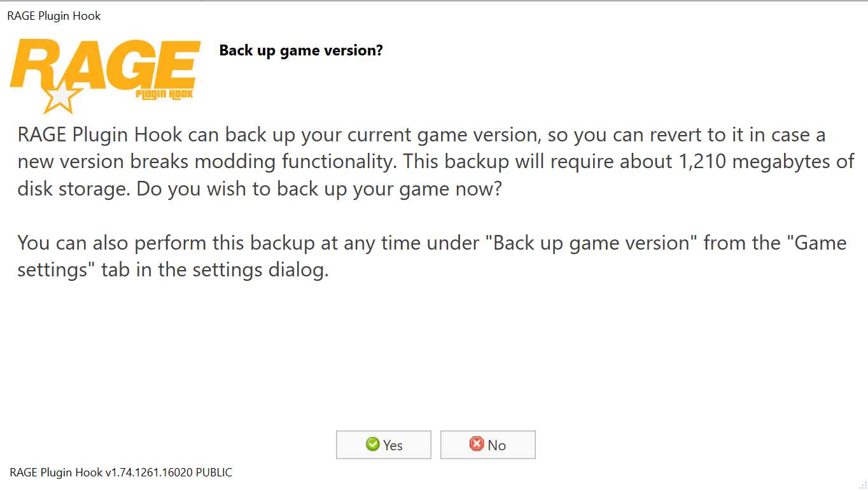Viewport: 868px width, 491px height.
Task: Decline the backup with the No button
Action: (488, 445)
